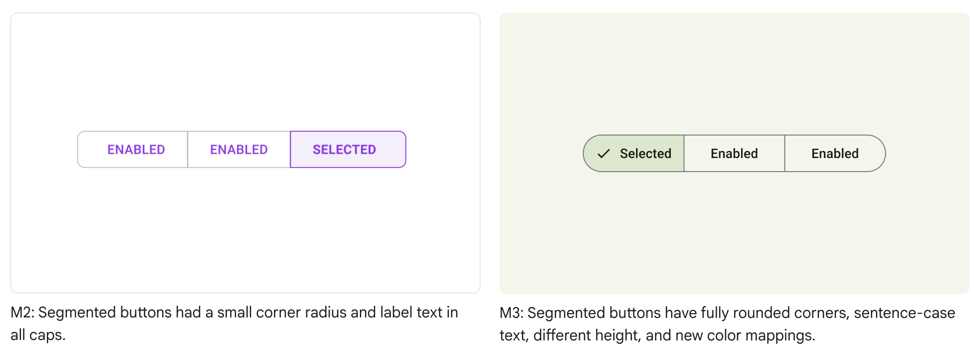Click the words 'all caps.' in caption
Viewport: 980px width, 362px height.
[x=38, y=335]
